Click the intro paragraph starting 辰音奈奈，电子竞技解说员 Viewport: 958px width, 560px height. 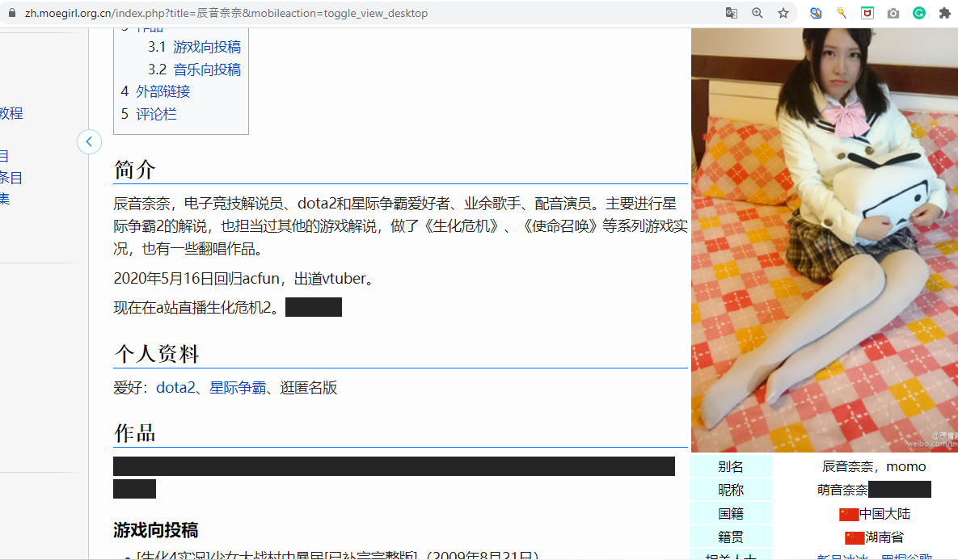click(x=401, y=226)
